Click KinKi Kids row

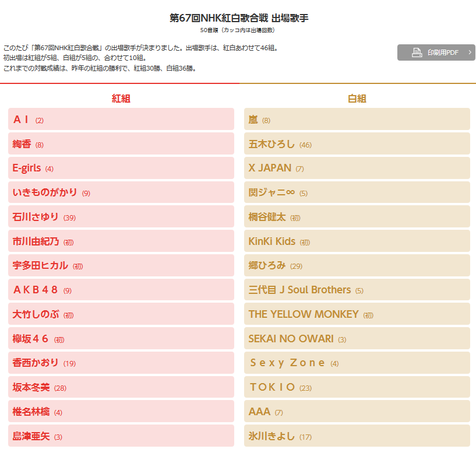click(x=357, y=241)
